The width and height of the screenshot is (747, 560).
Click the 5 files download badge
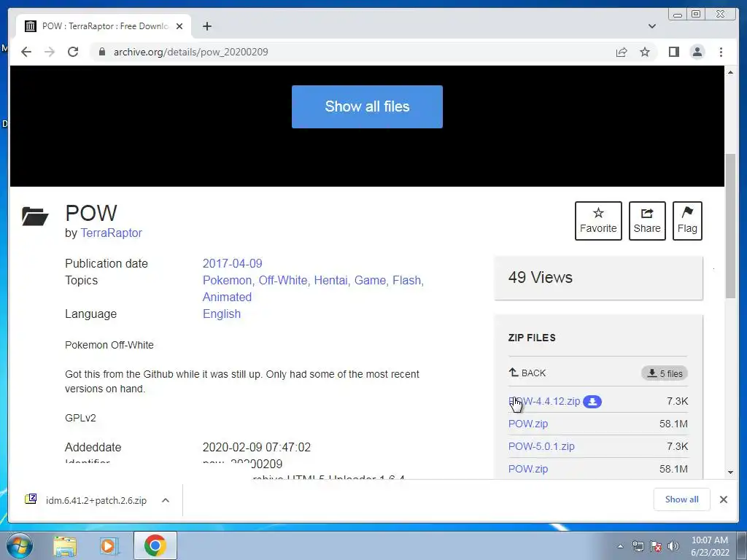pyautogui.click(x=665, y=373)
